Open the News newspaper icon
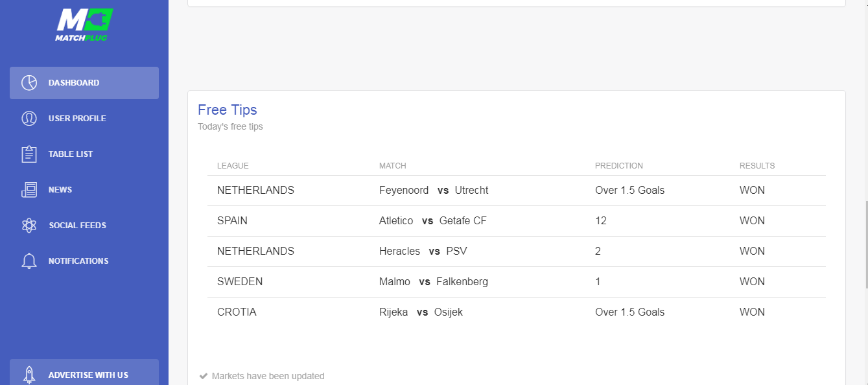Screen dimensions: 868x385 tap(29, 190)
